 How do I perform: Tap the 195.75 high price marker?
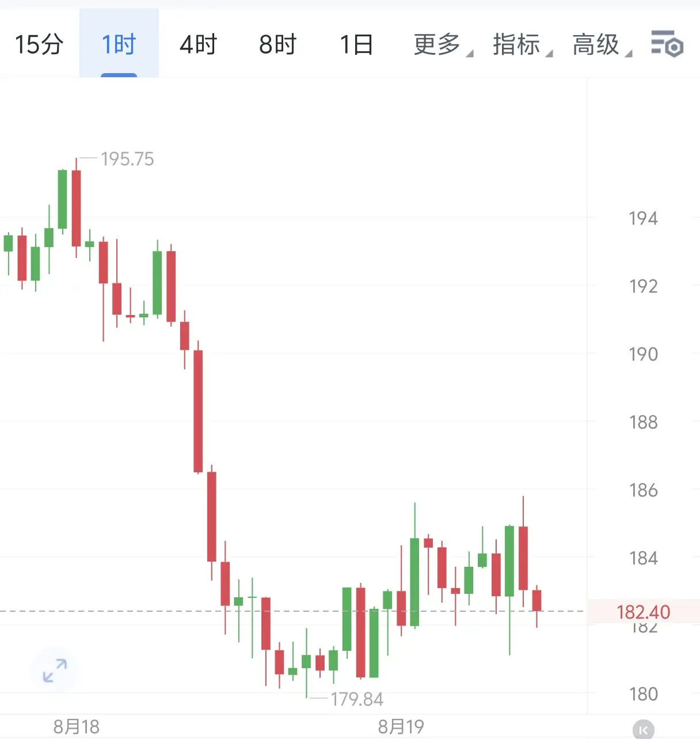click(x=127, y=159)
